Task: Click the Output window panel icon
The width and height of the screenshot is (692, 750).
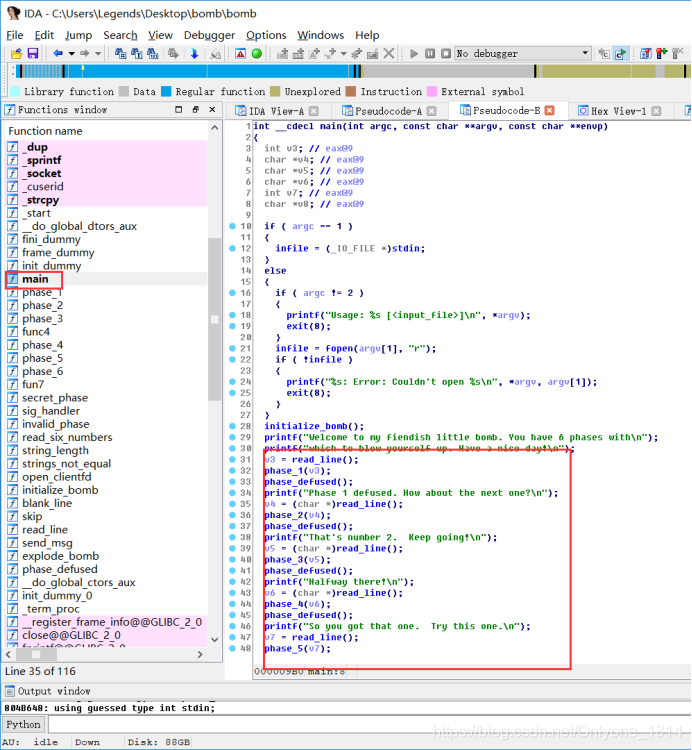Action: (x=10, y=691)
